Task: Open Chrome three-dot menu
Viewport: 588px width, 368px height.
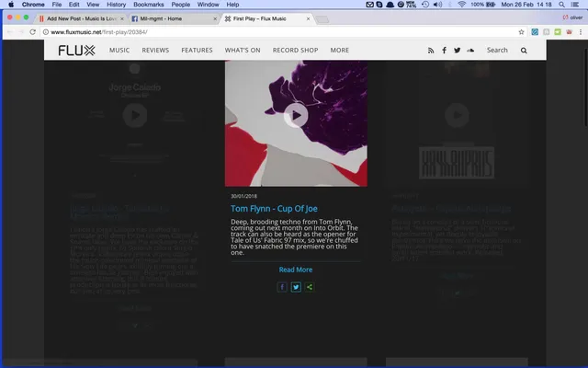Action: click(581, 32)
